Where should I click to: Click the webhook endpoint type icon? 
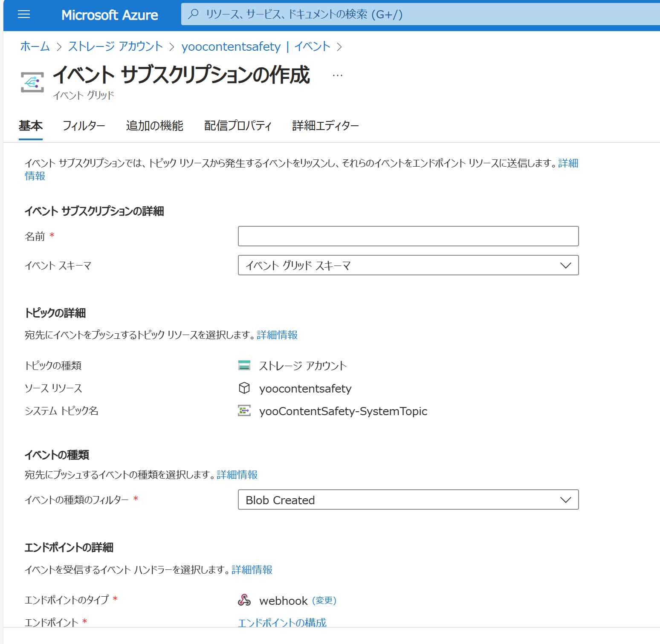pyautogui.click(x=244, y=600)
